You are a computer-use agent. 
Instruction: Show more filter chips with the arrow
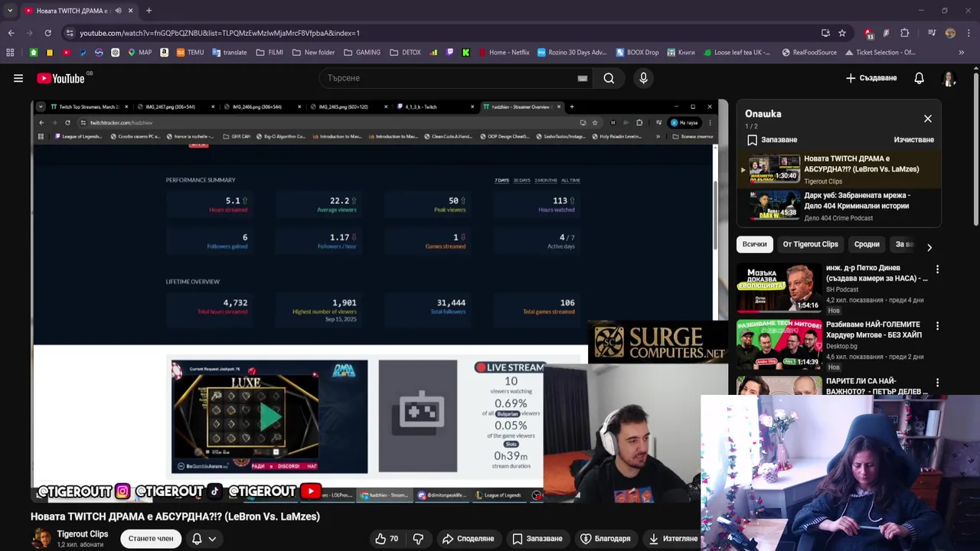click(x=929, y=247)
